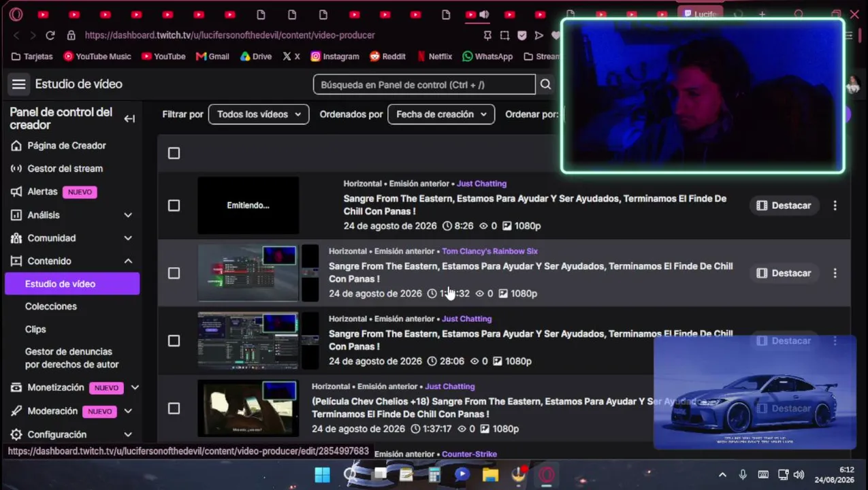Open the 28:06 Just Chatting video thumbnail
The width and height of the screenshot is (868, 490).
tap(248, 340)
